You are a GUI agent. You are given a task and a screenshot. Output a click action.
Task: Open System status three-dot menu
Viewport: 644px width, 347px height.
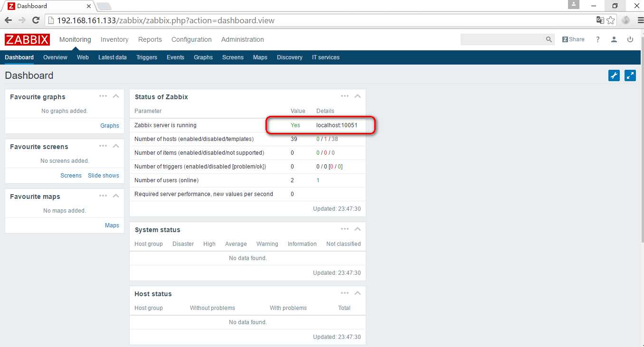[x=345, y=229]
